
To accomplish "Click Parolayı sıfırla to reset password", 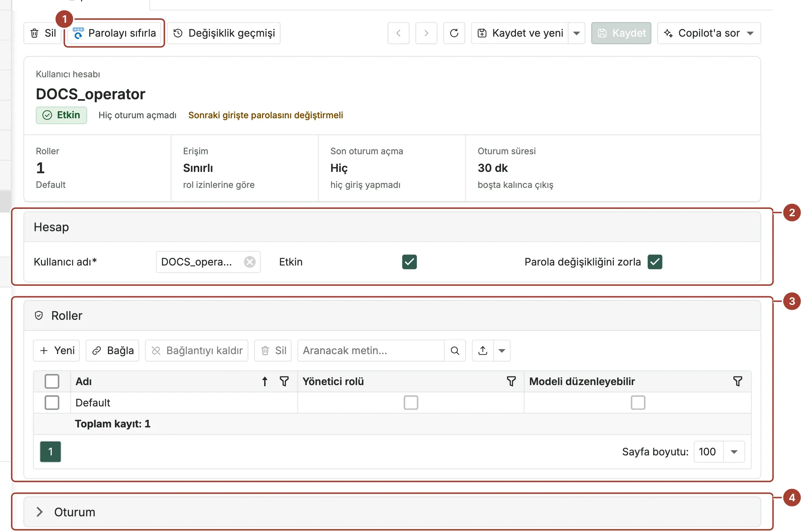I will pos(114,33).
